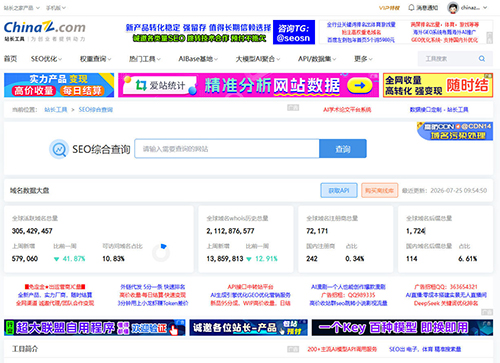Click the 咨询TG @seosn blue banner

point(294,32)
